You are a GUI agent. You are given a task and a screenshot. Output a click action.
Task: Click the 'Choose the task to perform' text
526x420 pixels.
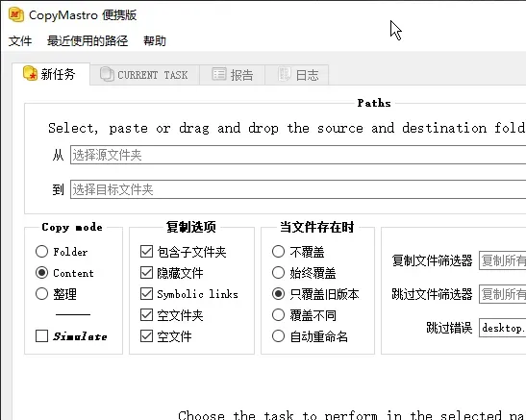pyautogui.click(x=352, y=415)
